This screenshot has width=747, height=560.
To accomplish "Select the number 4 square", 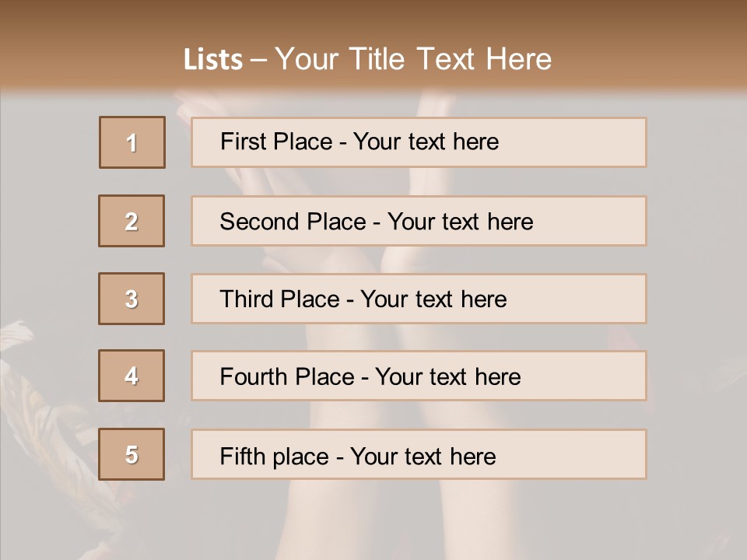I will [x=132, y=376].
